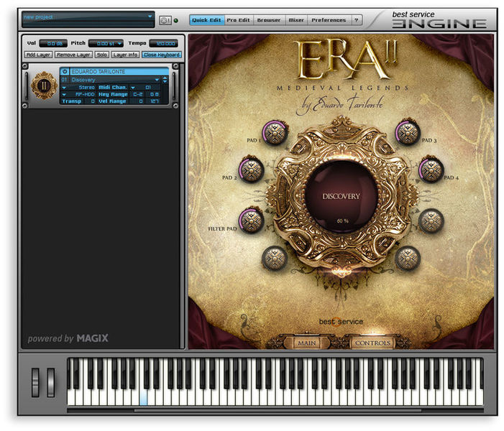Open the Midi Chan. dropdown arrow
Screen dimensions: 504x431
coord(133,88)
